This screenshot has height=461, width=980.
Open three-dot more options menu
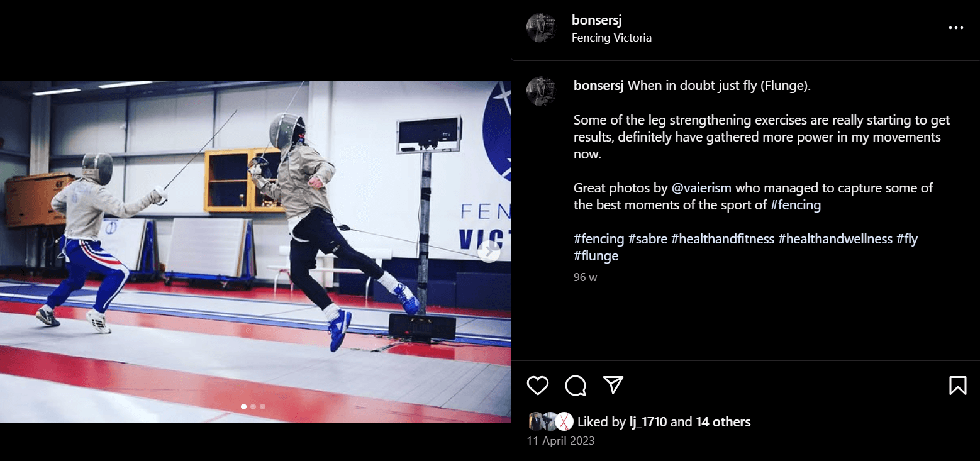955,28
